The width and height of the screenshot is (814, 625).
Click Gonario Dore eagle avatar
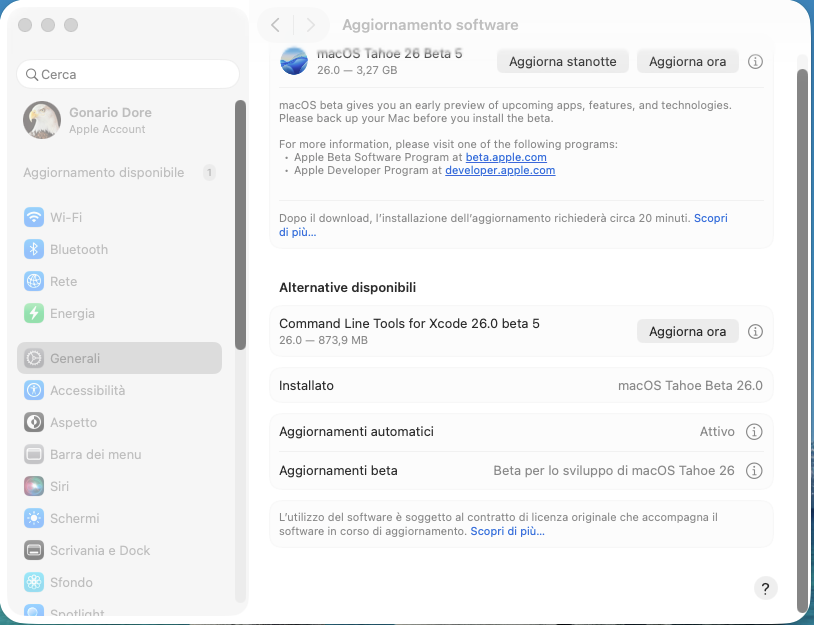click(42, 120)
